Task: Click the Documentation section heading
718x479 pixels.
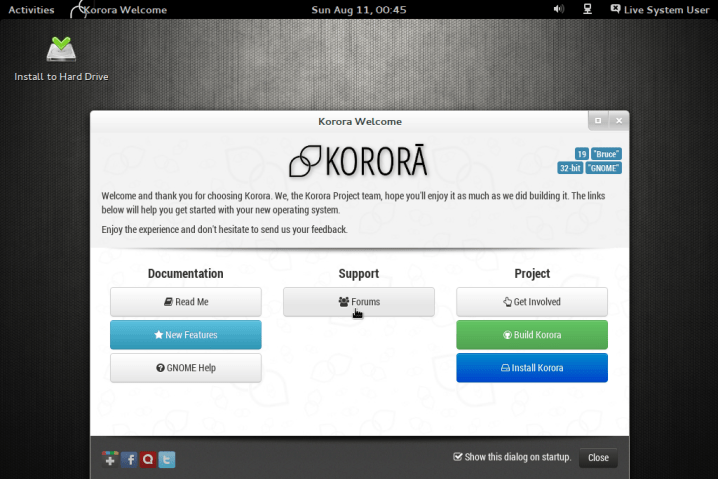Action: (185, 273)
